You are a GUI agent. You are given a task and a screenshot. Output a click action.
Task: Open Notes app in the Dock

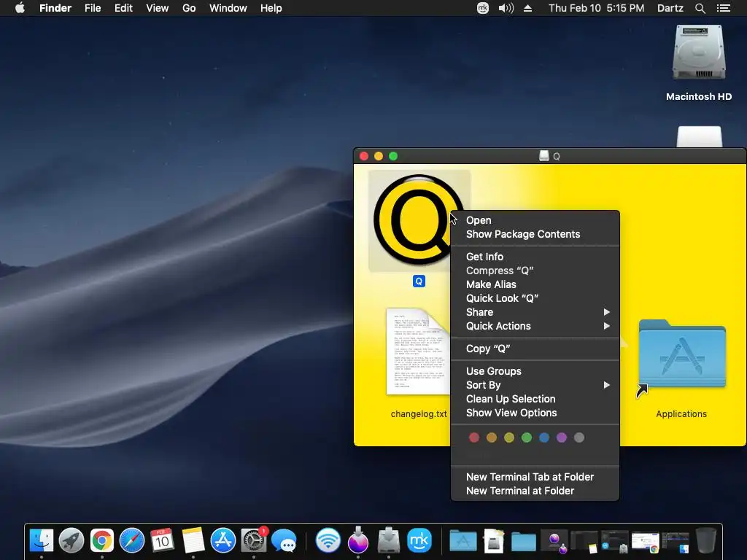pyautogui.click(x=193, y=540)
